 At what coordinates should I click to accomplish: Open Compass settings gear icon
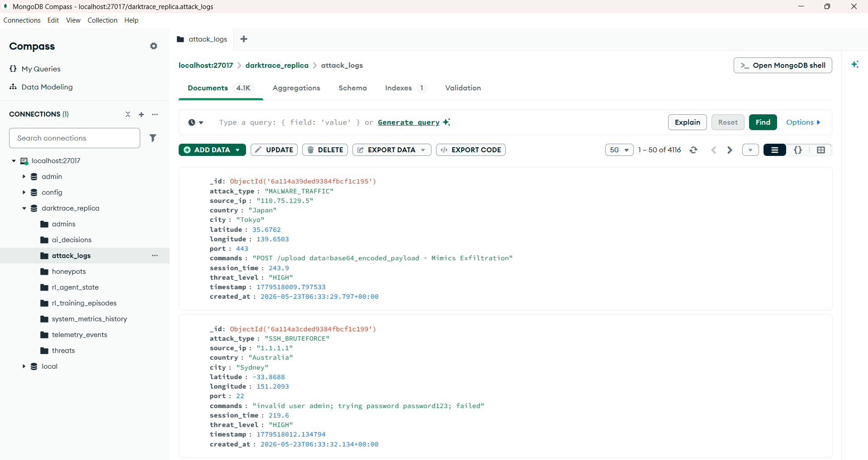pos(154,46)
